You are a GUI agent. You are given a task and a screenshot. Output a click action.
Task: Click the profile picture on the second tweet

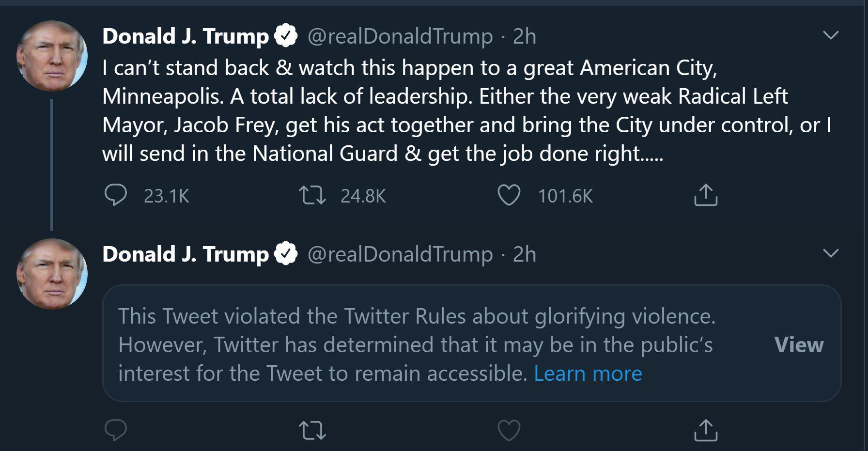(x=51, y=271)
